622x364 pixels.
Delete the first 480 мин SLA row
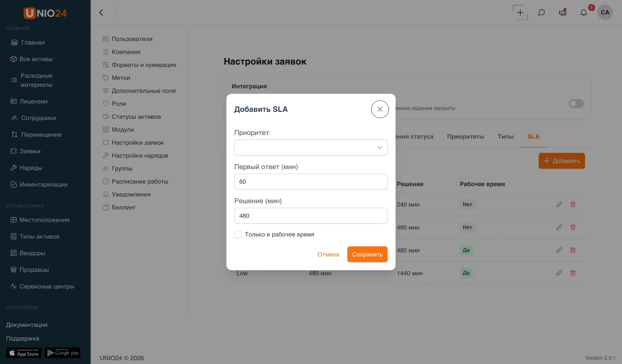coord(573,227)
